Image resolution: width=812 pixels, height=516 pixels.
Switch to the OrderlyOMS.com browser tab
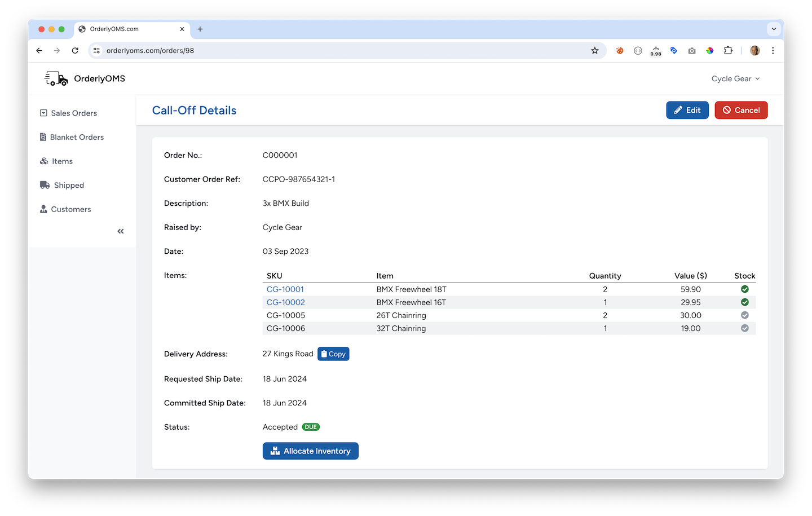[x=127, y=29]
